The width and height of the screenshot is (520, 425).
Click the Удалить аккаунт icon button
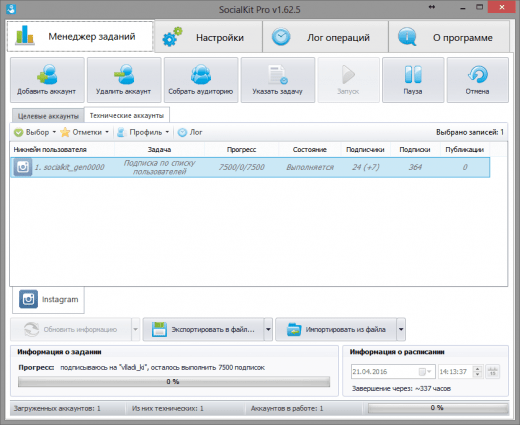[x=124, y=80]
